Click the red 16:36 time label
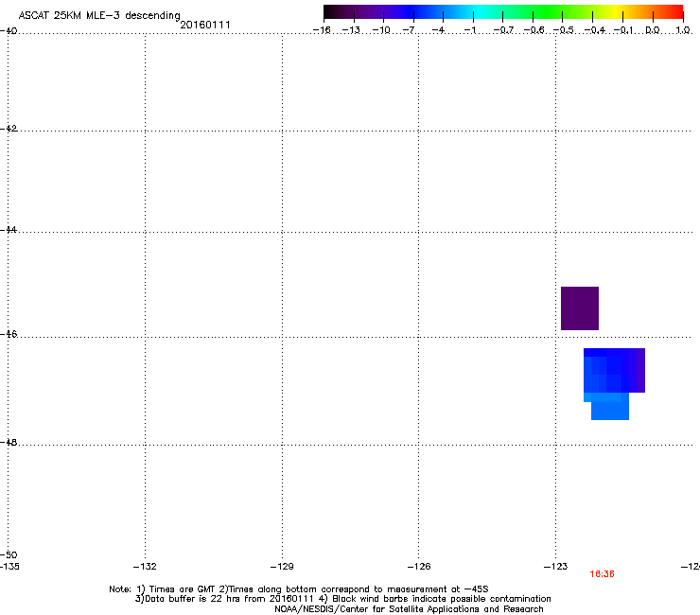 pyautogui.click(x=602, y=574)
